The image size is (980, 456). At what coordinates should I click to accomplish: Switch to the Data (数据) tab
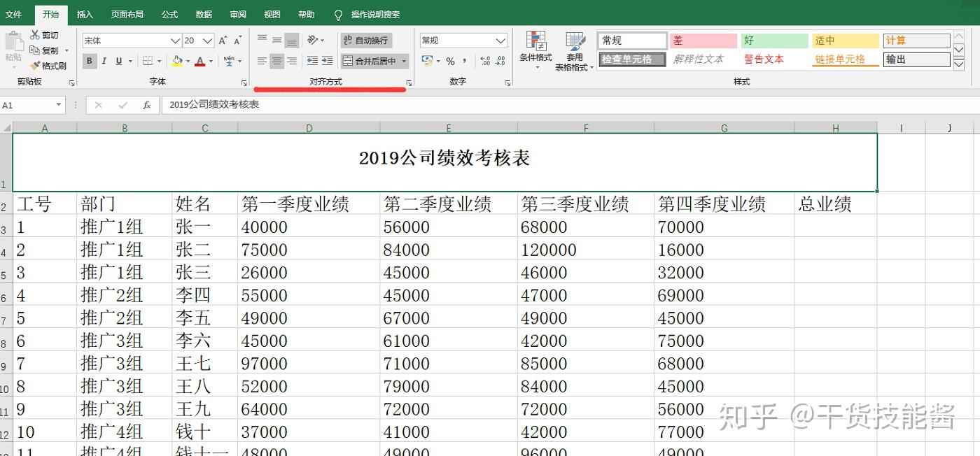click(x=204, y=14)
